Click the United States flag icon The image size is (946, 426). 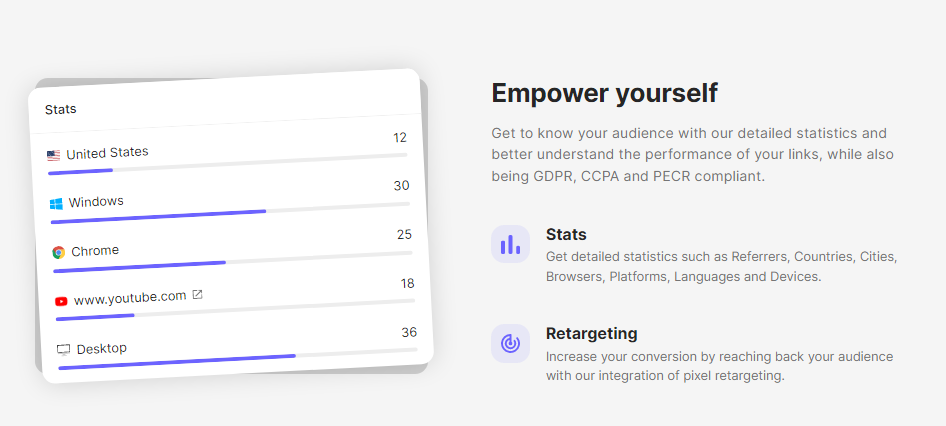[53, 155]
